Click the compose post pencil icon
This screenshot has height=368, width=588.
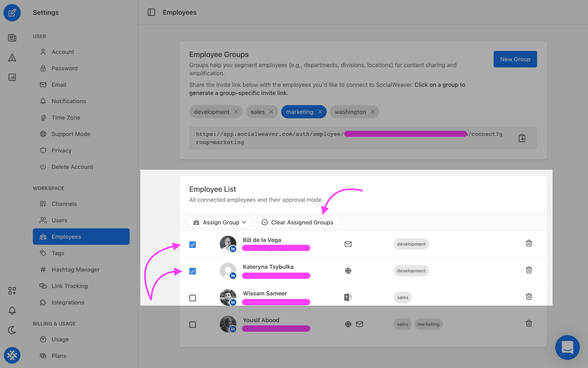coord(12,13)
